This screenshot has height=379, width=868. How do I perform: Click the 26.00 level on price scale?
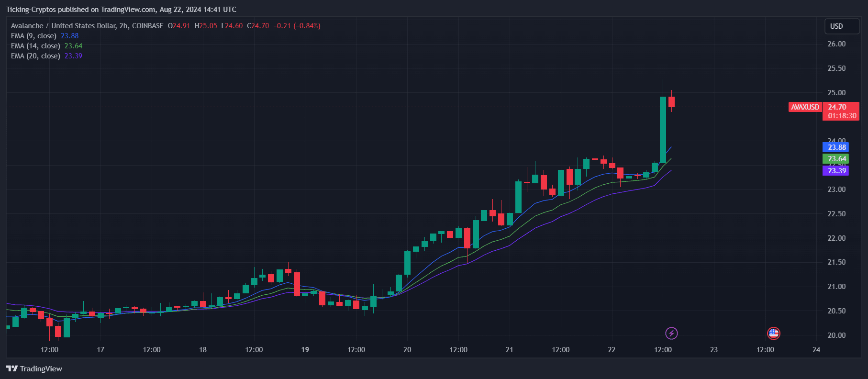(836, 44)
